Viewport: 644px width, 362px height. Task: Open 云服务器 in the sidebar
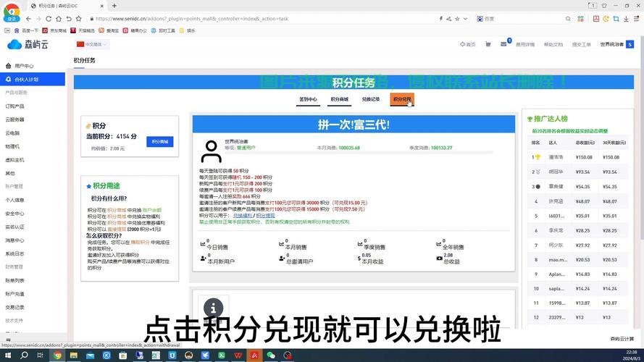click(14, 119)
